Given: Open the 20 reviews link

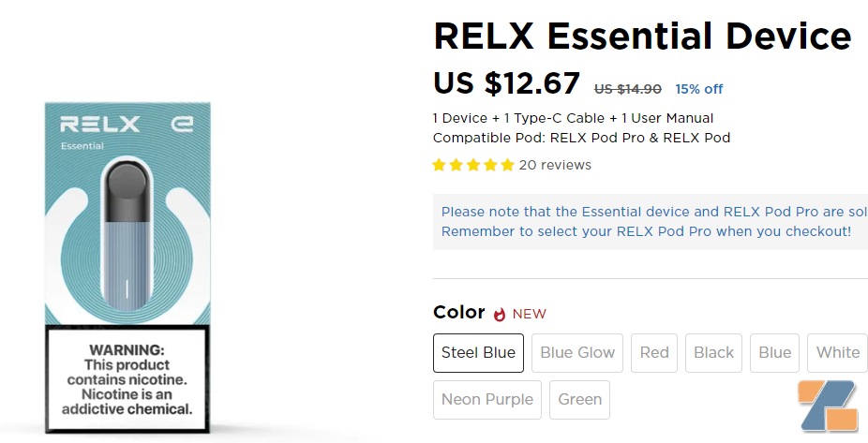Looking at the screenshot, I should coord(555,165).
